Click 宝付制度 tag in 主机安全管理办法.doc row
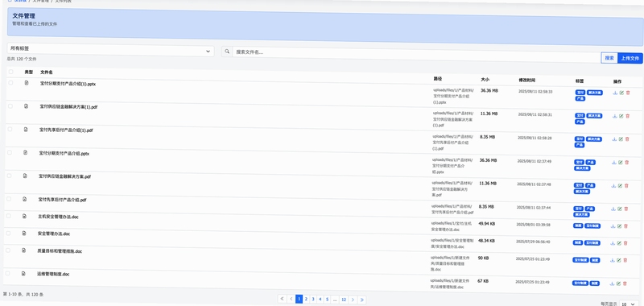 [x=592, y=226]
